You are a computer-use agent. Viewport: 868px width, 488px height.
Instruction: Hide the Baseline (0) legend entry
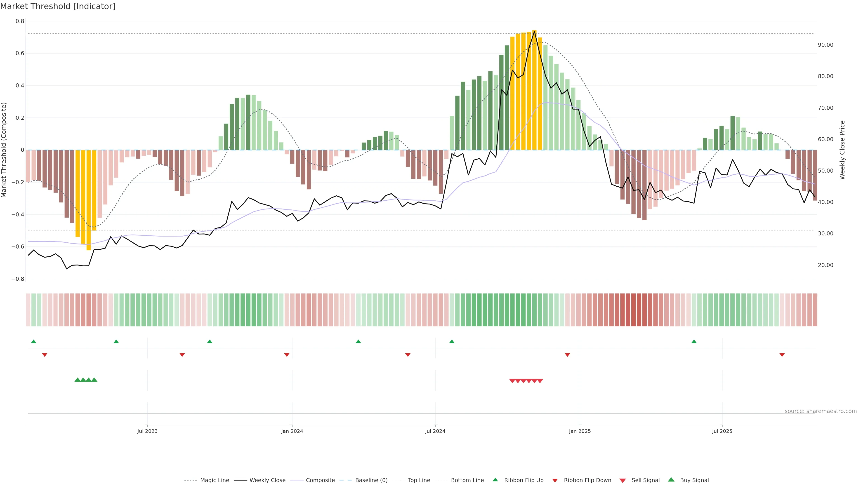371,480
